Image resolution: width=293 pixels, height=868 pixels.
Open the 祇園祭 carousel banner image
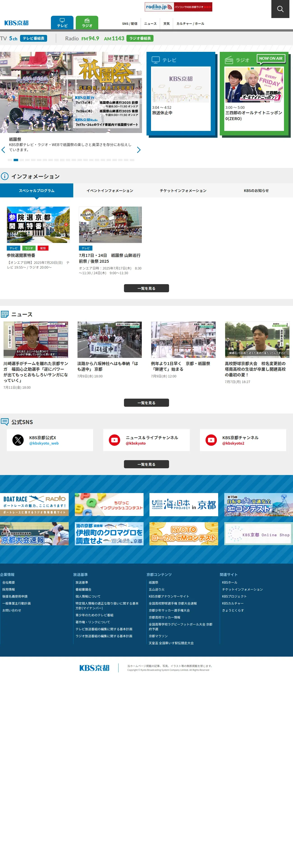(x=71, y=92)
